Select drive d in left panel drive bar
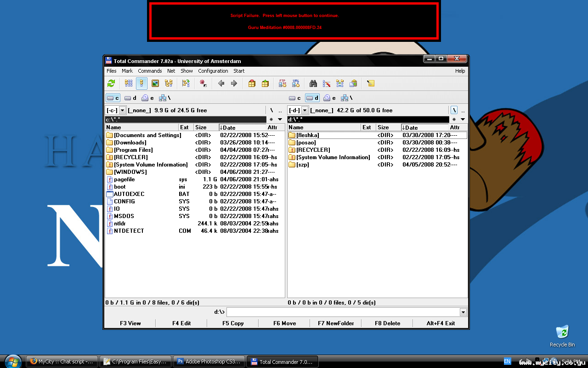The image size is (588, 368). coord(130,98)
